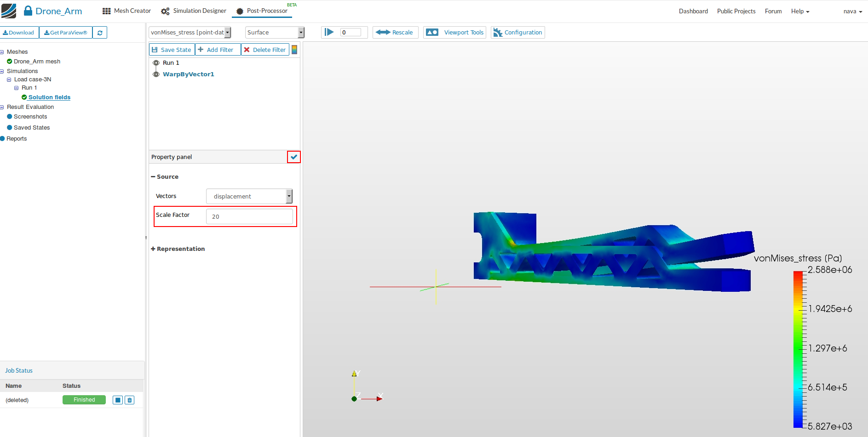This screenshot has height=437, width=868.
Task: Select the WarpByVector1 pipeline item
Action: tap(189, 74)
